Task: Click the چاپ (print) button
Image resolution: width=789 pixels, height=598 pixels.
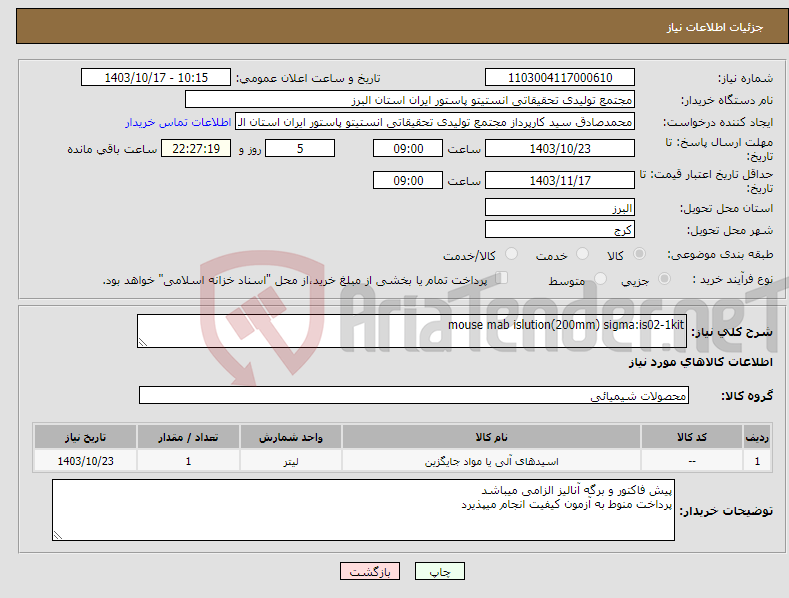Action: point(439,571)
